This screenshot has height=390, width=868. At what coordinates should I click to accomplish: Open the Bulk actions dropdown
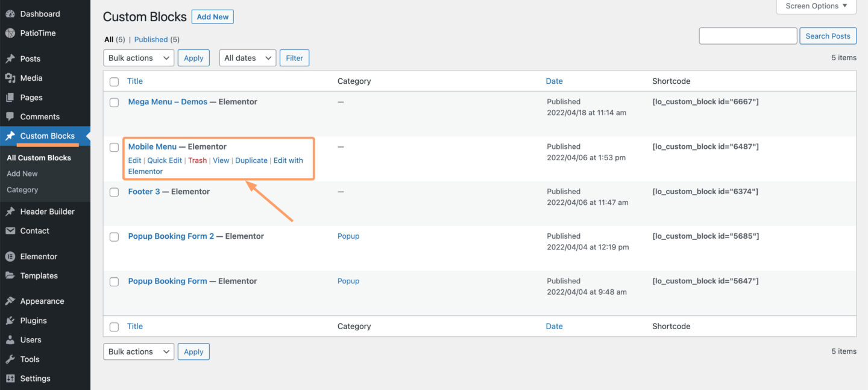(138, 58)
